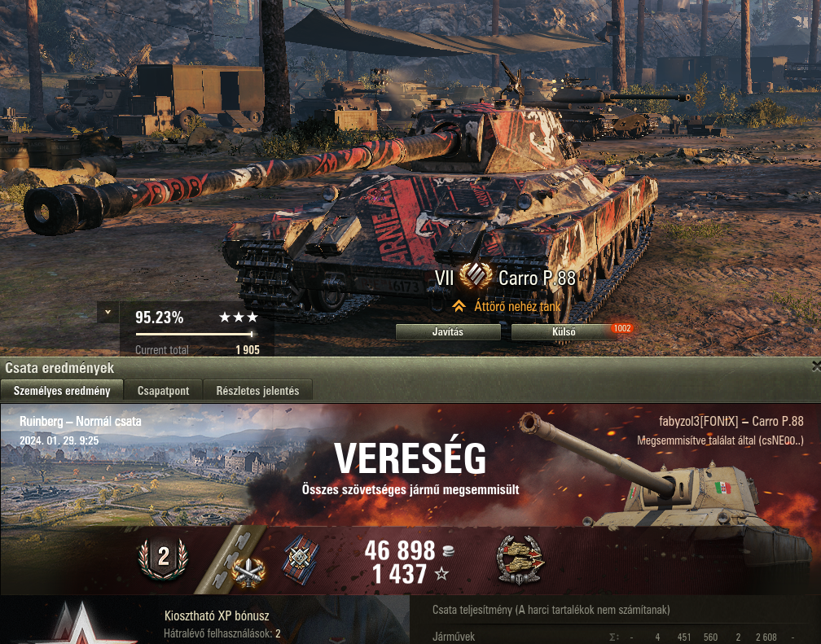Open the Részletes jelentés tab

pos(257,391)
